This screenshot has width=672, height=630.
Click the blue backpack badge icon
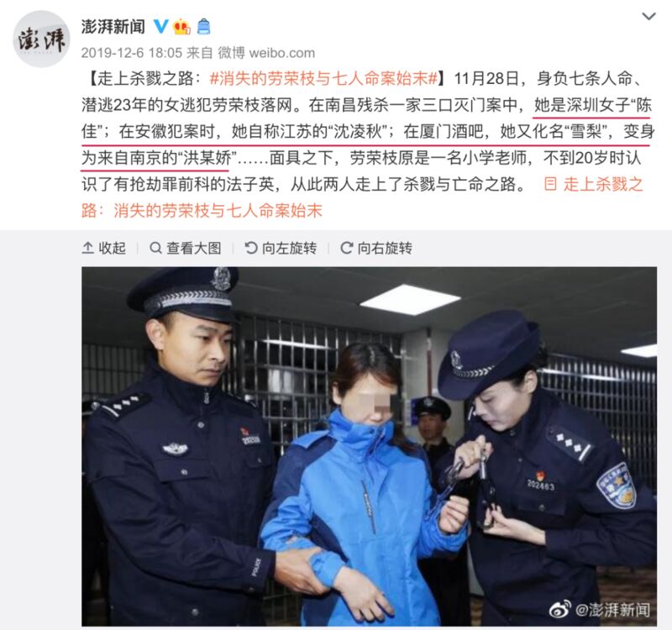click(203, 27)
